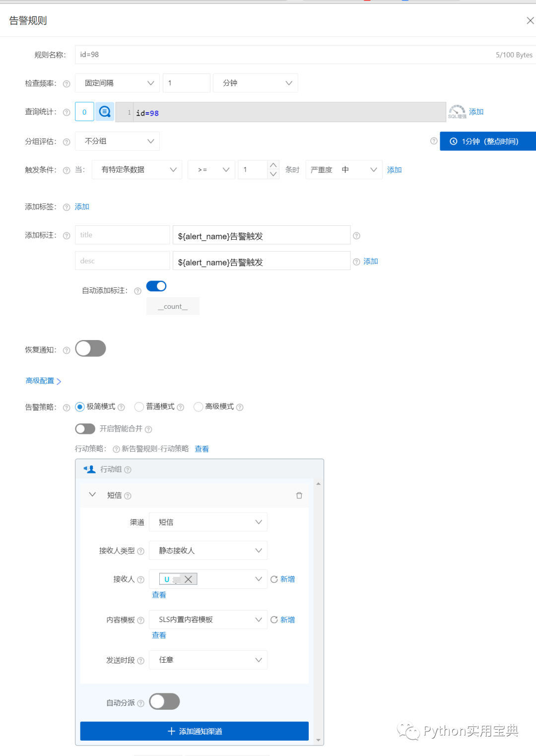
Task: Click help icon after 极简模式
Action: 121,408
